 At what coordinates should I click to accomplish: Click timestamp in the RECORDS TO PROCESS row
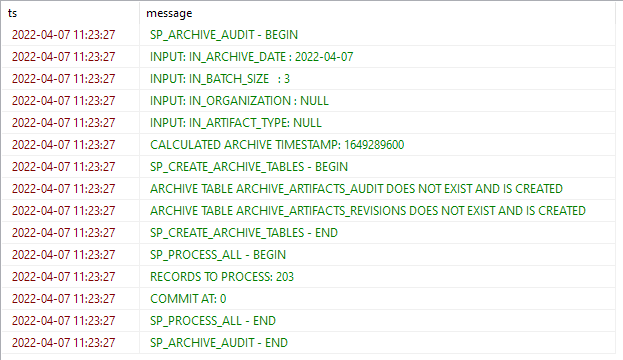coord(64,277)
